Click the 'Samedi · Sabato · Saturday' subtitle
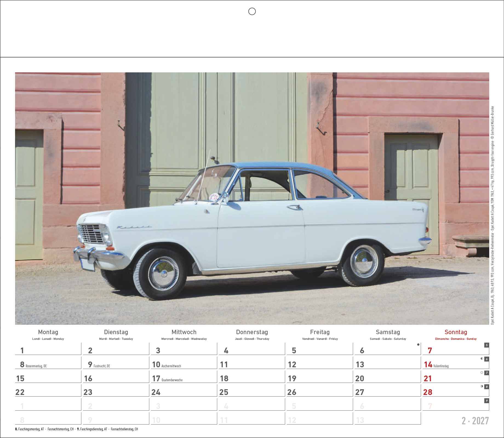The image size is (504, 438). pos(388,339)
